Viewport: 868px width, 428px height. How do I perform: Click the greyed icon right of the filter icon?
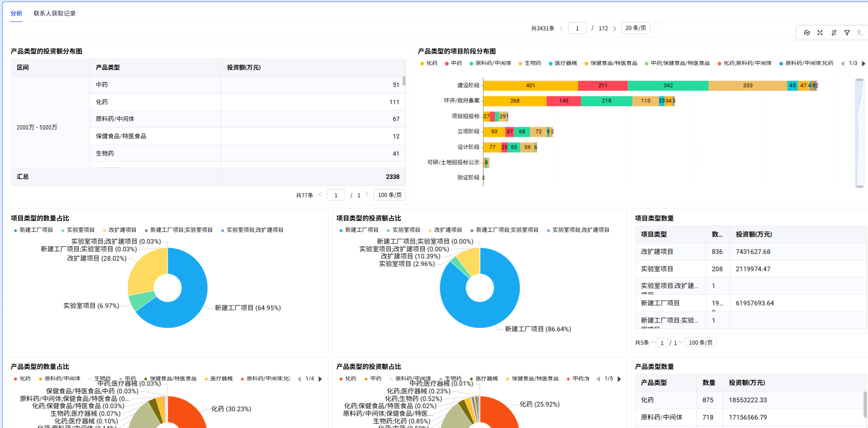click(x=860, y=33)
